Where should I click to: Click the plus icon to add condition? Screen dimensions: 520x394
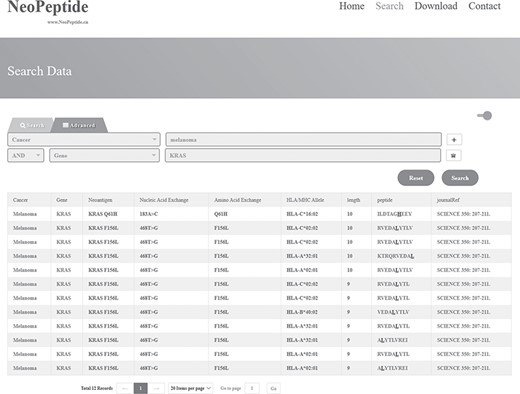[x=454, y=140]
